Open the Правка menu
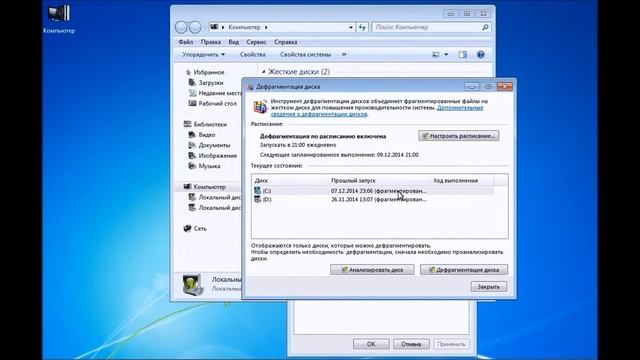640x360 pixels. [x=211, y=42]
